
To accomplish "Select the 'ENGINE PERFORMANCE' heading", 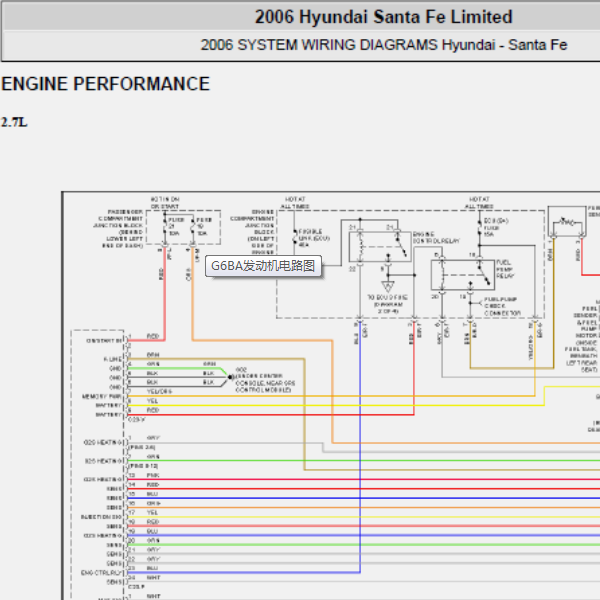I will (106, 84).
